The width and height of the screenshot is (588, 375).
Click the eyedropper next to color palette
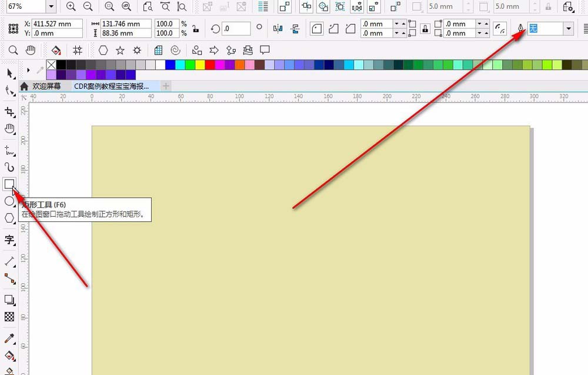tap(40, 70)
